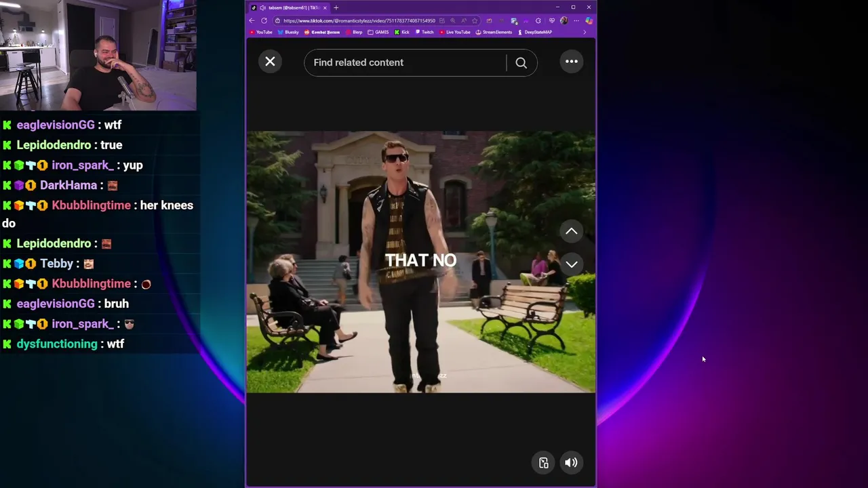The width and height of the screenshot is (868, 488).
Task: Open a new browser tab
Action: (x=336, y=7)
